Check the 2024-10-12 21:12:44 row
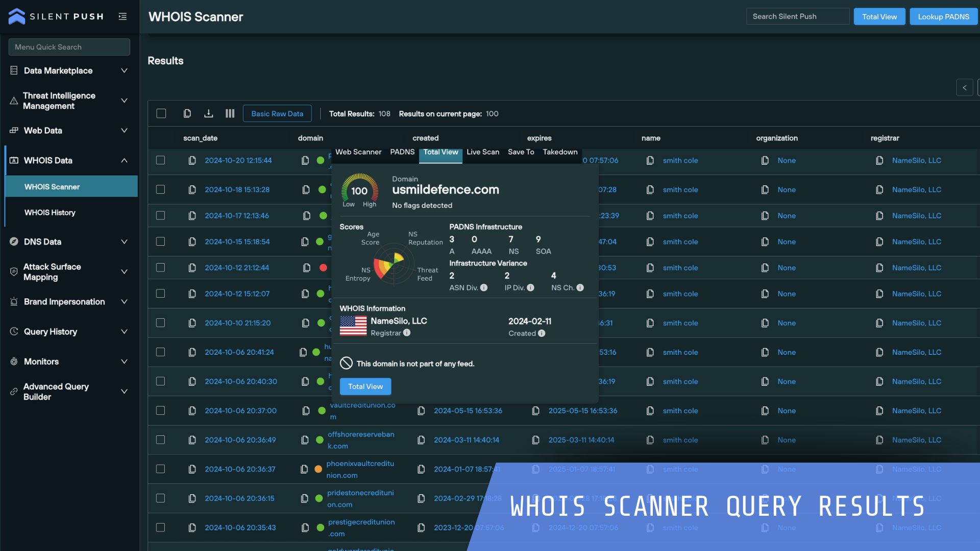This screenshot has height=551, width=980. [160, 267]
